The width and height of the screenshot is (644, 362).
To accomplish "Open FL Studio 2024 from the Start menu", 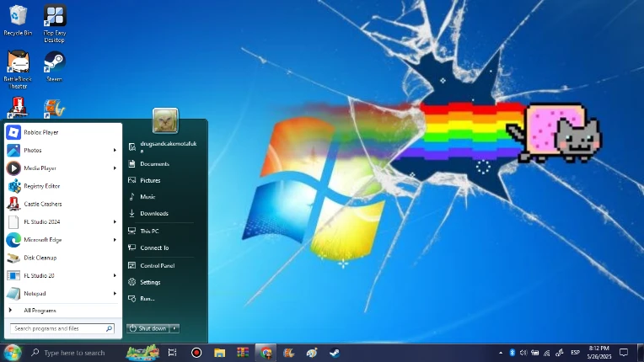I will 63,221.
